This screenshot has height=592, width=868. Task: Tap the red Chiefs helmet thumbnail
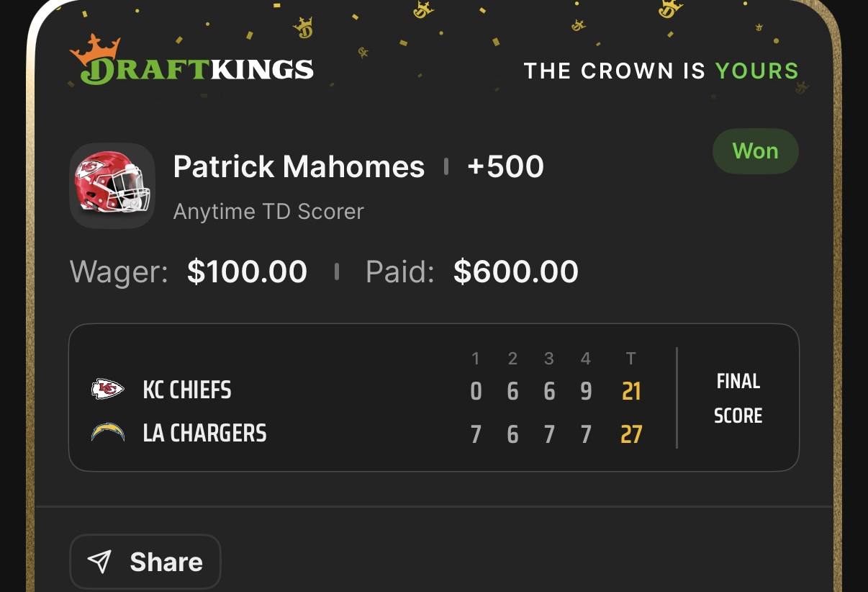coord(112,186)
